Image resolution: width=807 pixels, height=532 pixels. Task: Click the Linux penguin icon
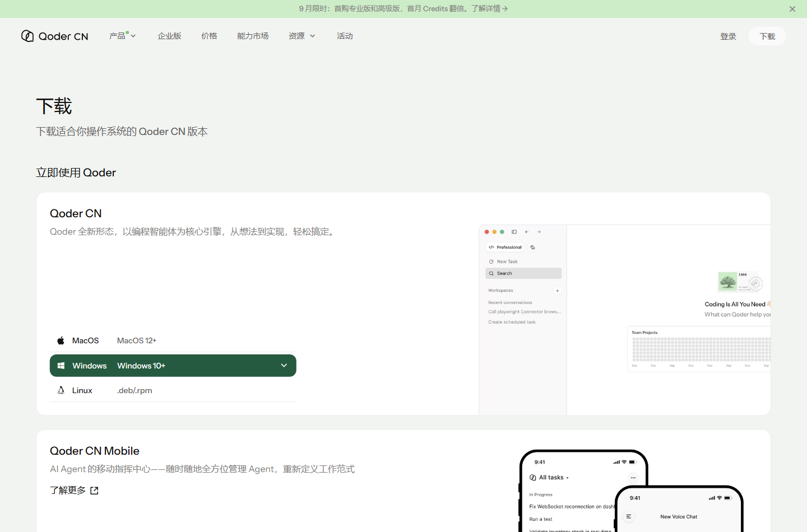pyautogui.click(x=61, y=390)
